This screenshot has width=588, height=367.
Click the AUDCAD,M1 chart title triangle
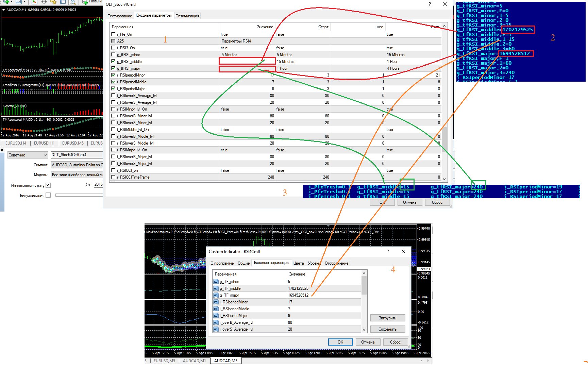point(3,10)
